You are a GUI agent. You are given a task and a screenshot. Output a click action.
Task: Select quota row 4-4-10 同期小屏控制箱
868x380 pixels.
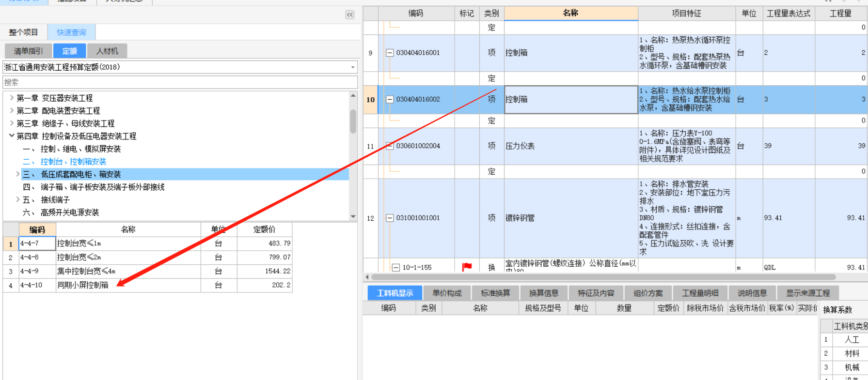click(x=147, y=285)
